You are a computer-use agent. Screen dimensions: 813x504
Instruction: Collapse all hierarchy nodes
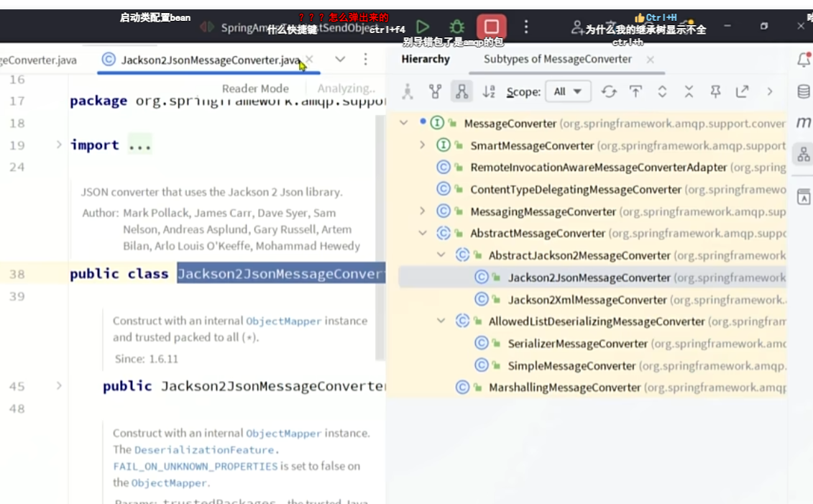(689, 92)
